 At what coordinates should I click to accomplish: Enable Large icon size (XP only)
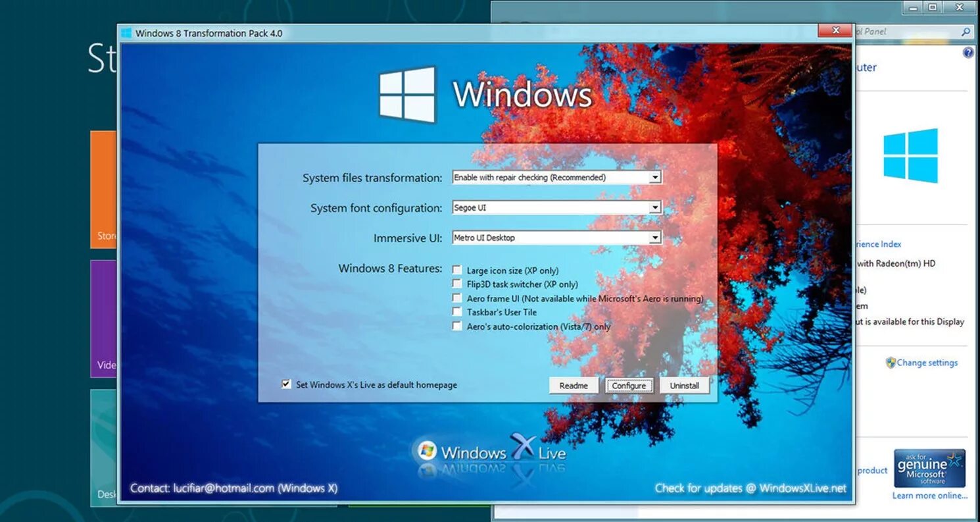(x=457, y=270)
